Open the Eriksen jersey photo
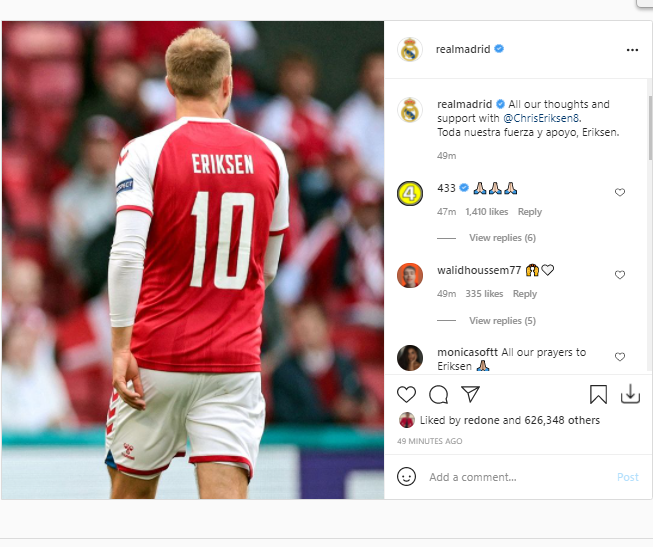 (x=193, y=260)
